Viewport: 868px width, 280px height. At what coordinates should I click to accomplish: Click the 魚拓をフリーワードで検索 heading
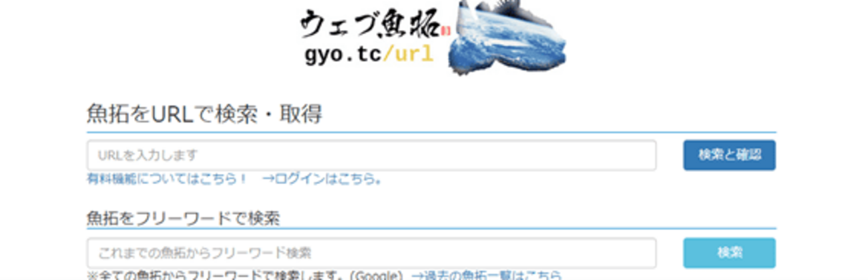tap(184, 217)
